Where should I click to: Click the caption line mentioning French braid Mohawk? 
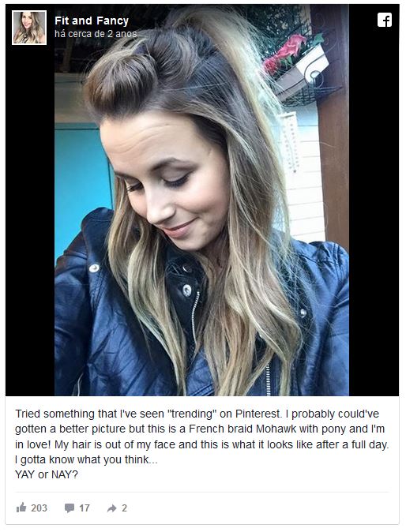coord(200,429)
